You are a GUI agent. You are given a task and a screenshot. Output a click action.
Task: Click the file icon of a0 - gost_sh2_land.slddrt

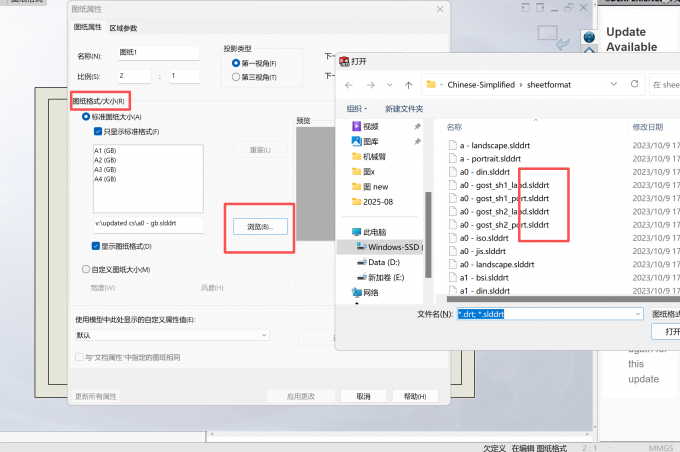pyautogui.click(x=452, y=212)
